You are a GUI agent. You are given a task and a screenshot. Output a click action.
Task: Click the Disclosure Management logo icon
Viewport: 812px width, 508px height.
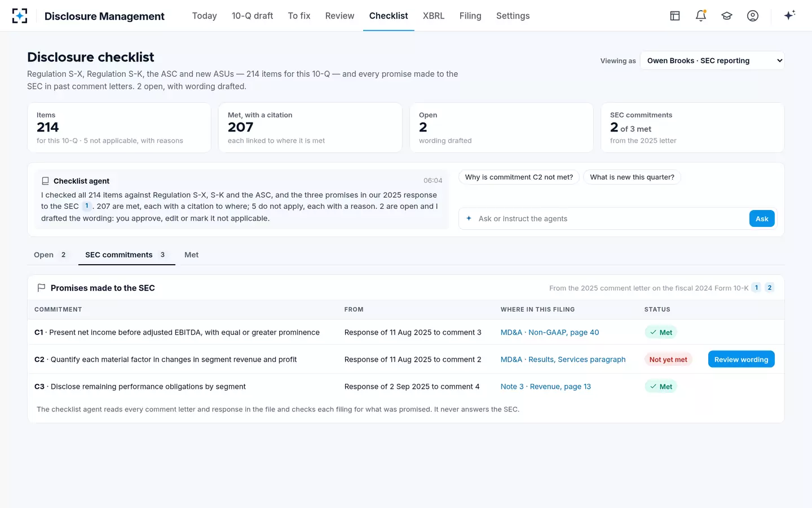click(x=20, y=16)
